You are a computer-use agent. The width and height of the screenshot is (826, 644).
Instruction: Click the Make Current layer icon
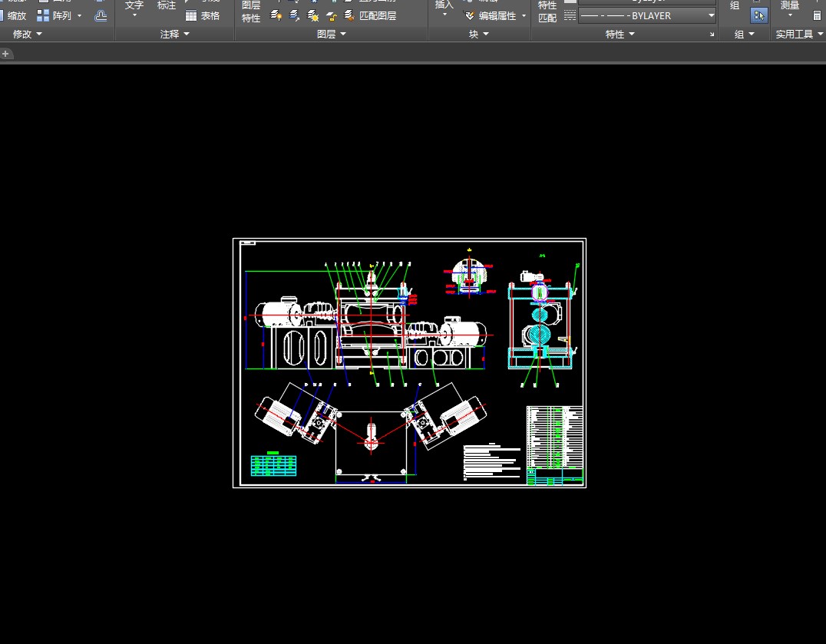point(276,16)
